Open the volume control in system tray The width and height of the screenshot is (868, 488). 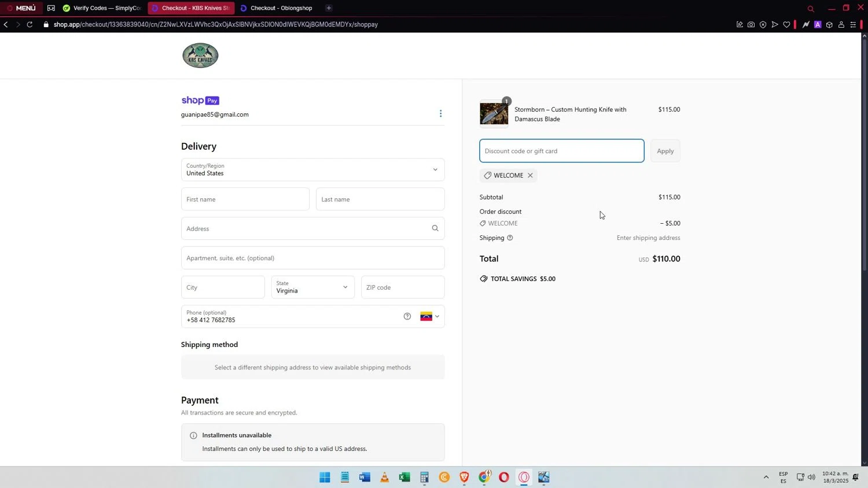click(x=811, y=477)
